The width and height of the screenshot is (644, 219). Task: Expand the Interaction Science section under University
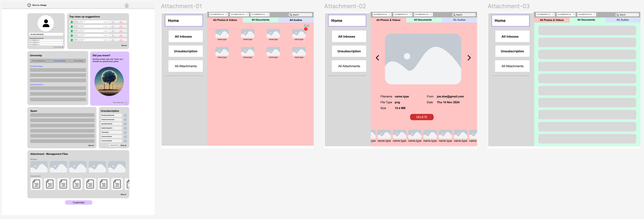pyautogui.click(x=37, y=85)
